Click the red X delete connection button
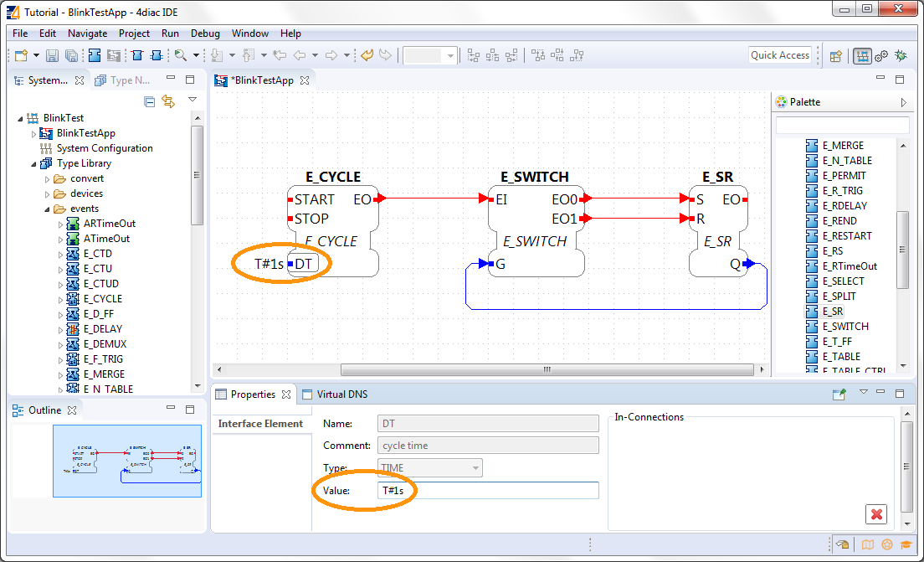The image size is (924, 562). 876,514
